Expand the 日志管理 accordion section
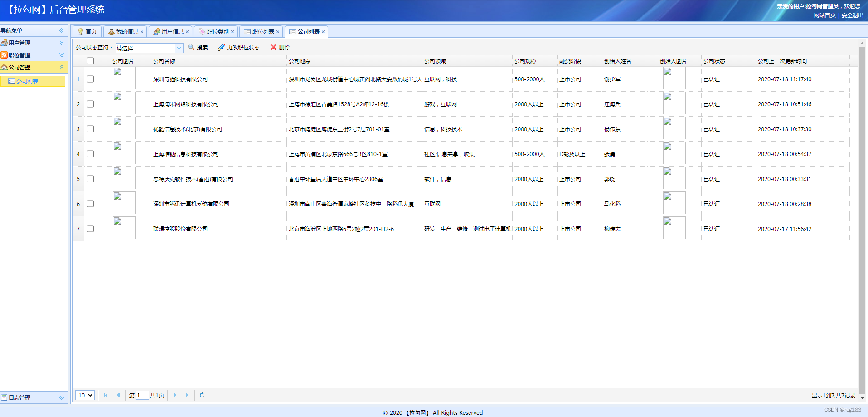 [62, 397]
